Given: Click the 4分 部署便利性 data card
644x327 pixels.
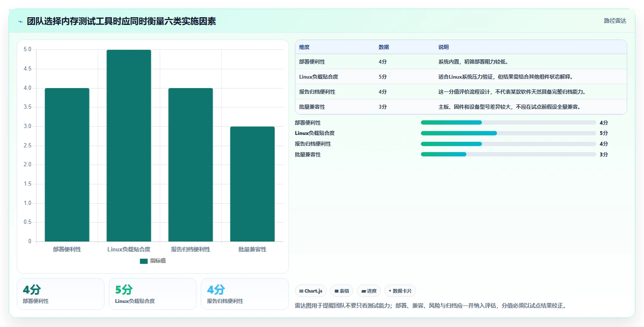Looking at the screenshot, I should pos(61,294).
